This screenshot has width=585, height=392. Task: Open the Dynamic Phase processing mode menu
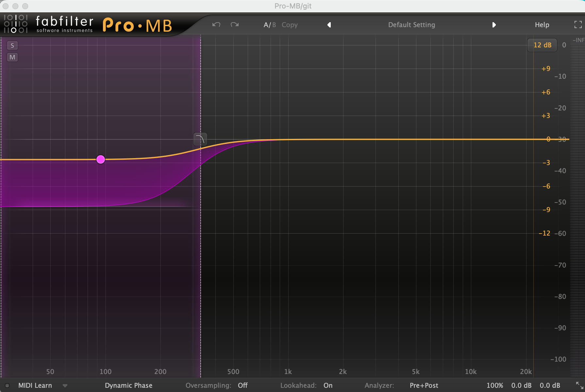point(128,385)
